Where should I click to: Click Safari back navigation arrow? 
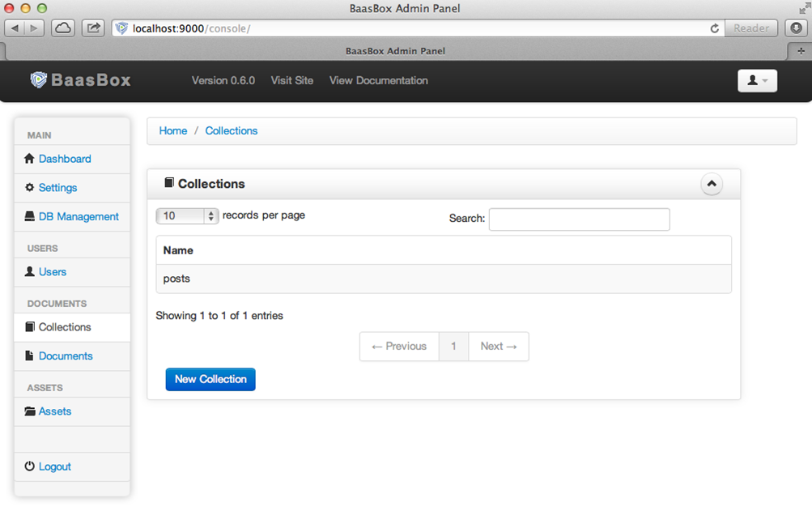pyautogui.click(x=15, y=28)
